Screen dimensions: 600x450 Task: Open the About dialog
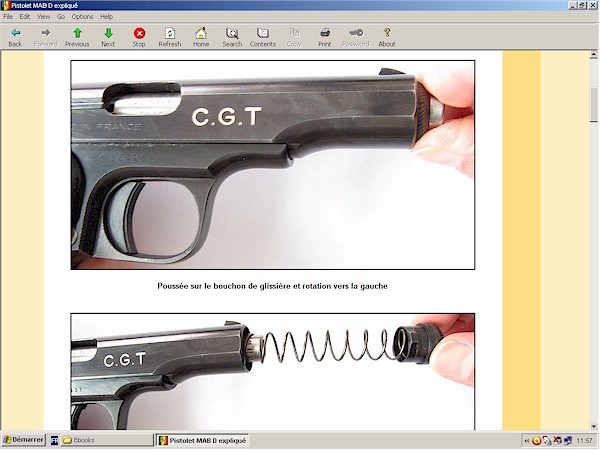coord(387,38)
